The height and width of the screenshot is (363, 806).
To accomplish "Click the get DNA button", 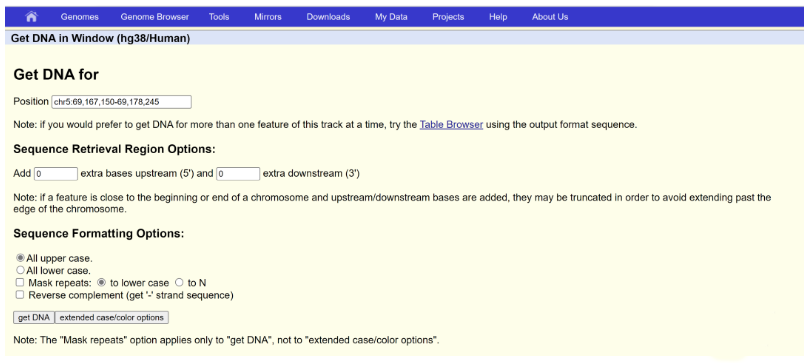I will click(33, 318).
